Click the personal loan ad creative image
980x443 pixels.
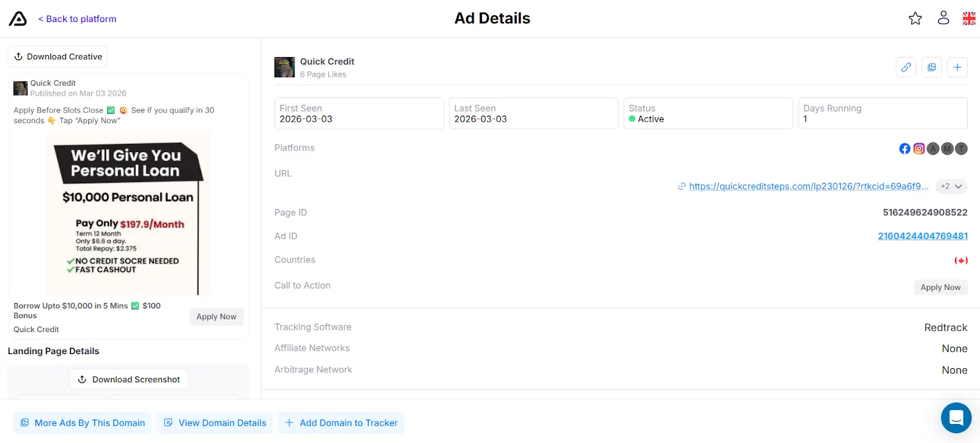coord(129,214)
